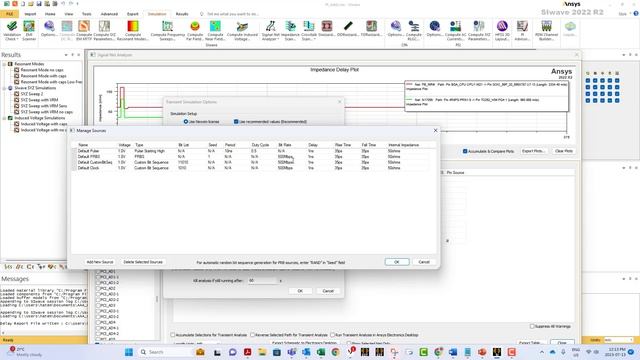Open the PI Advisor tool
This screenshot has width=640, height=360.
pos(522,30)
